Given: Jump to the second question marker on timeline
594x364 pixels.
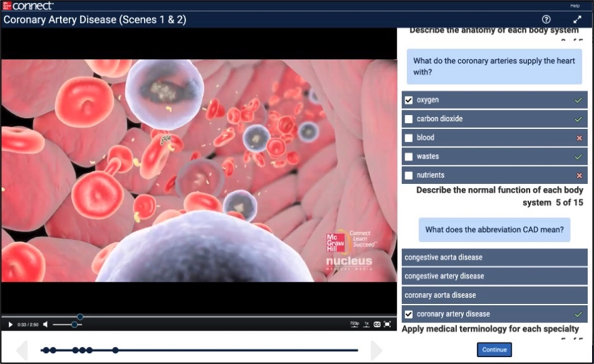Looking at the screenshot, I should point(53,350).
